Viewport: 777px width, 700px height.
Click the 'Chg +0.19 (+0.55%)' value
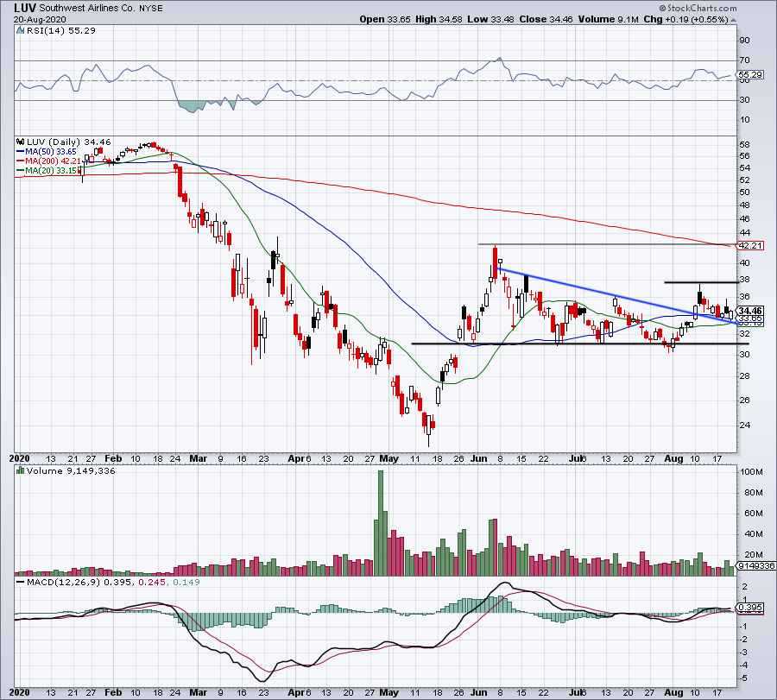click(685, 19)
